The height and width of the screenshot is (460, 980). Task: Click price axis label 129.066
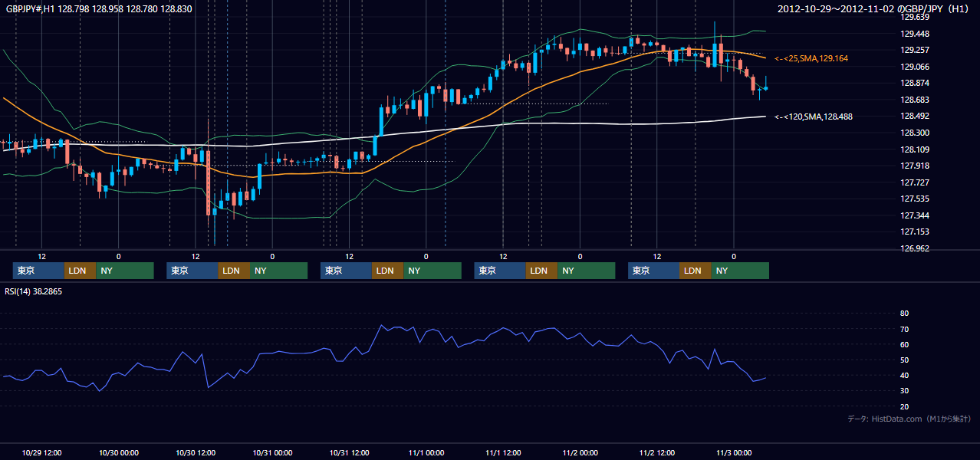click(914, 67)
